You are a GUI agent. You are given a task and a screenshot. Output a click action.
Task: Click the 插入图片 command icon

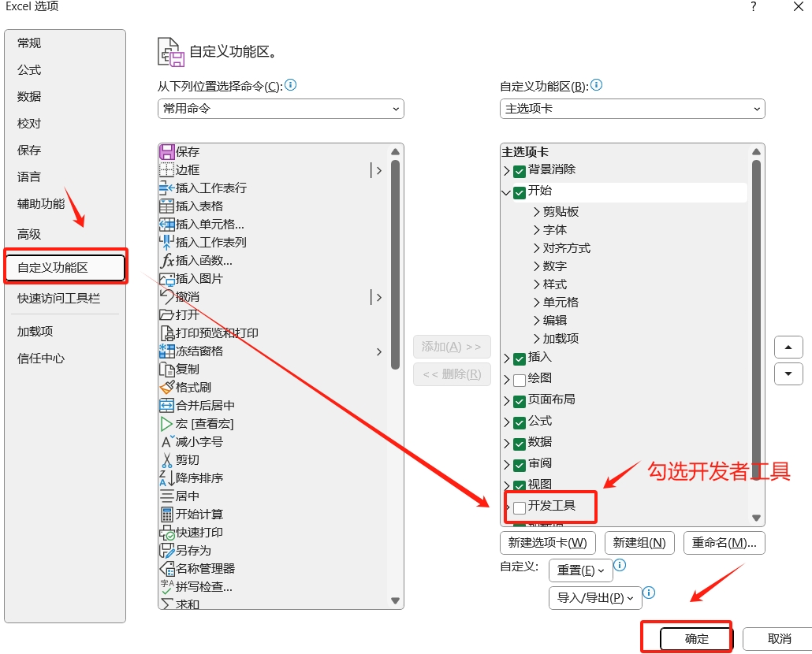[x=167, y=279]
